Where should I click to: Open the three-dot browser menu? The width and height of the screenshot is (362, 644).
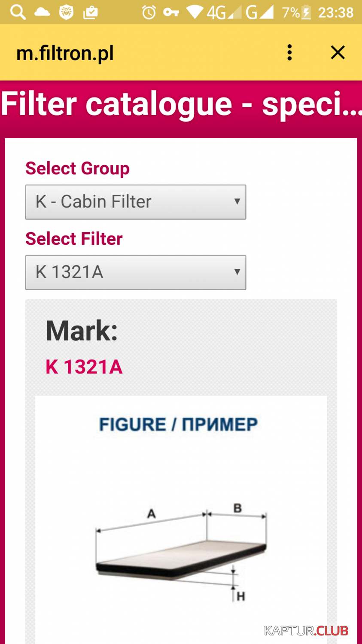290,52
